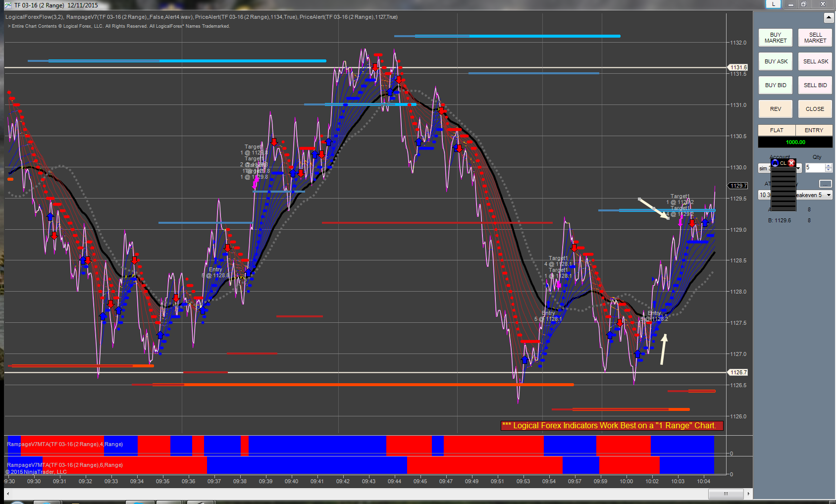
Task: Collapse the chart trader panel arrow
Action: click(x=829, y=18)
